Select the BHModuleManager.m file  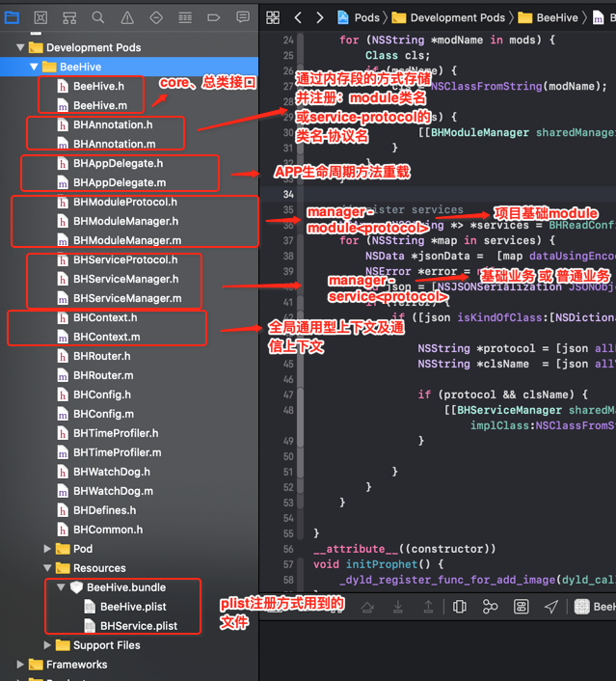click(120, 240)
